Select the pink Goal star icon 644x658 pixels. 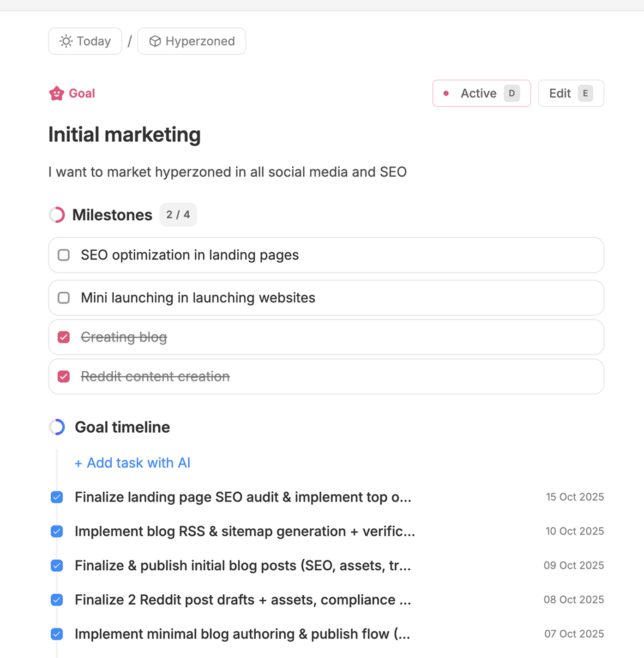tap(56, 93)
